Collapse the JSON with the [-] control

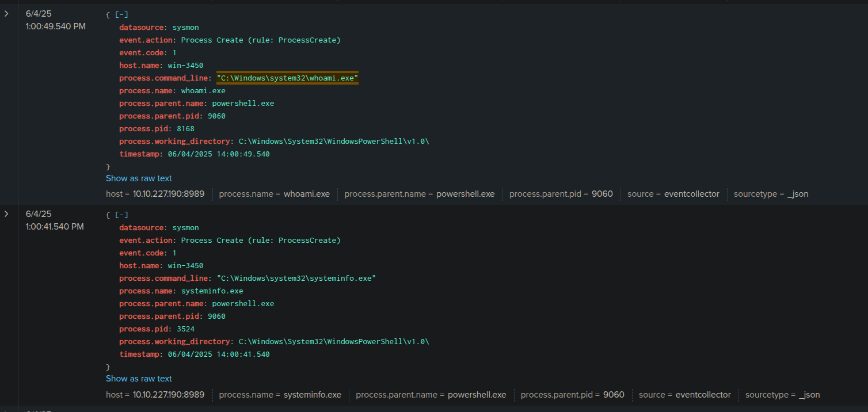[x=123, y=14]
